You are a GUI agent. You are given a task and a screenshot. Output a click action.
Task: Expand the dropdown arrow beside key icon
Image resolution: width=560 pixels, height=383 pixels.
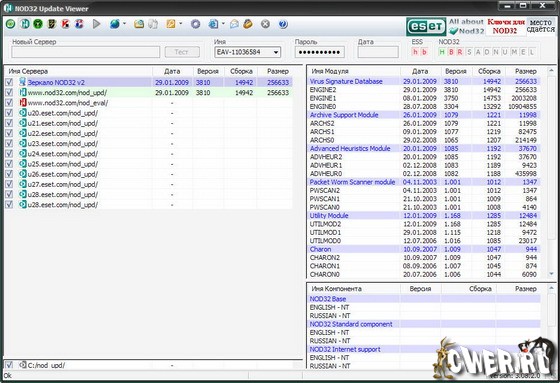(181, 24)
